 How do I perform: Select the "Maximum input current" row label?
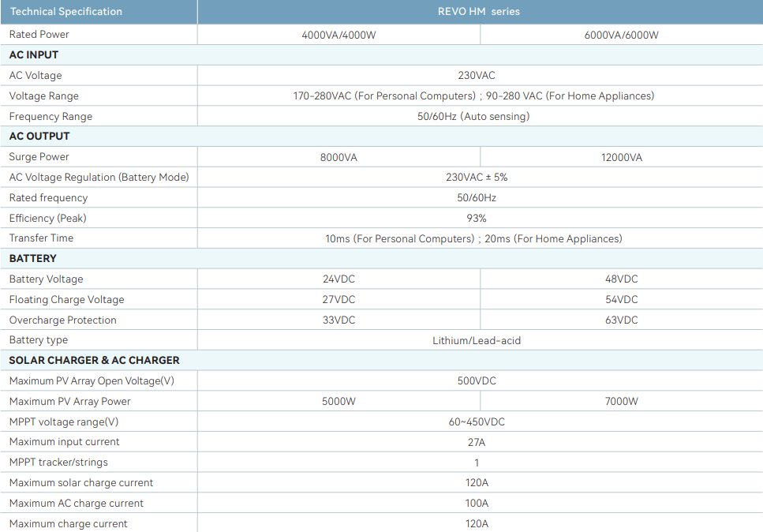click(x=64, y=441)
